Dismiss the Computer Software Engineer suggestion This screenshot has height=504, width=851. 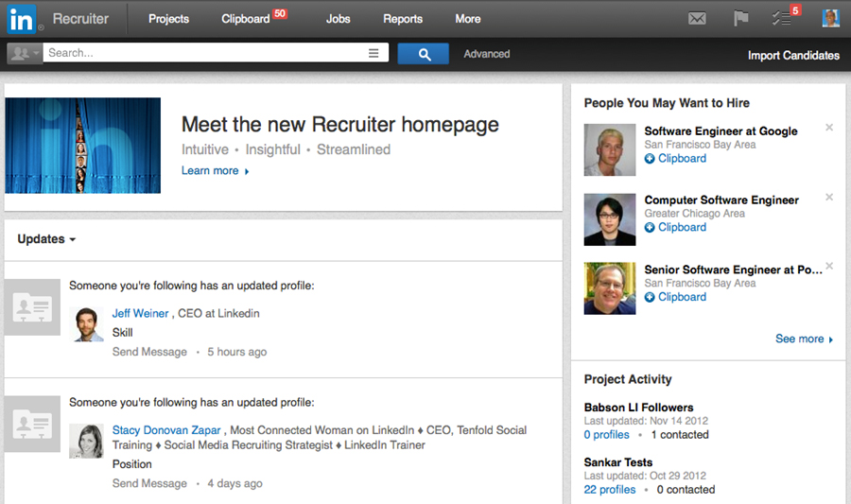(829, 197)
